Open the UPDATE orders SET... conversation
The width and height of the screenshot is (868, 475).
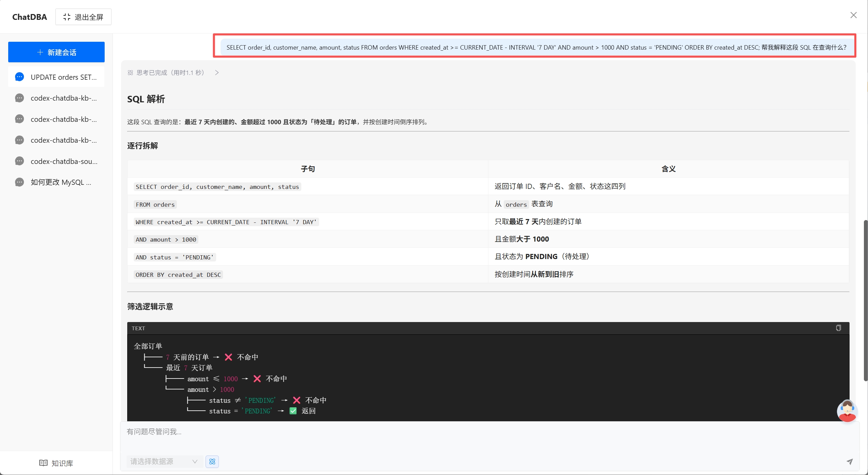(x=56, y=77)
